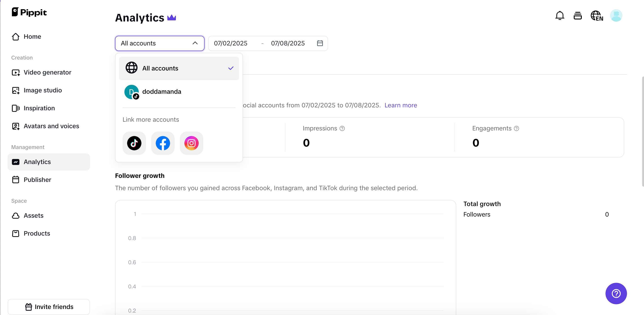
Task: Open Avatars and voices section
Action: (x=51, y=126)
